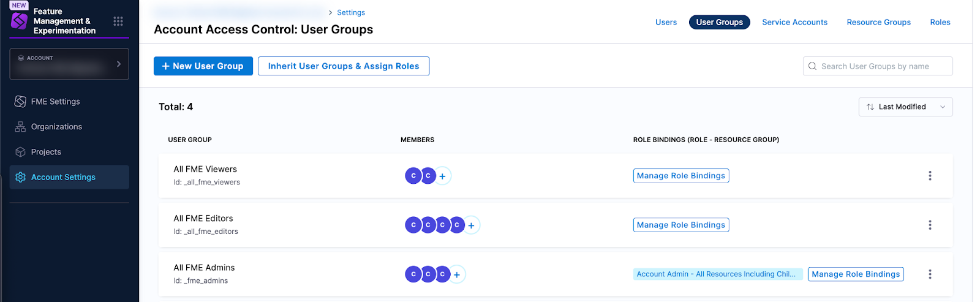Click the Harness FME logo icon
The height and width of the screenshot is (302, 980).
(x=20, y=21)
